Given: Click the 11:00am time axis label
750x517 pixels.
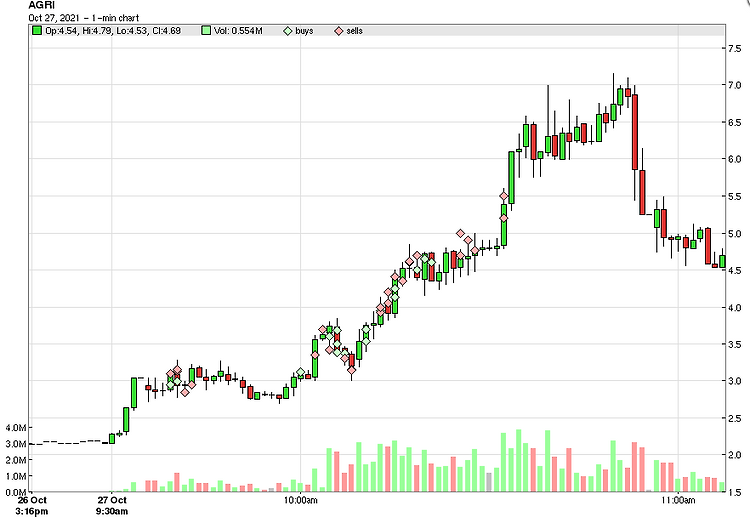Looking at the screenshot, I should coord(678,501).
